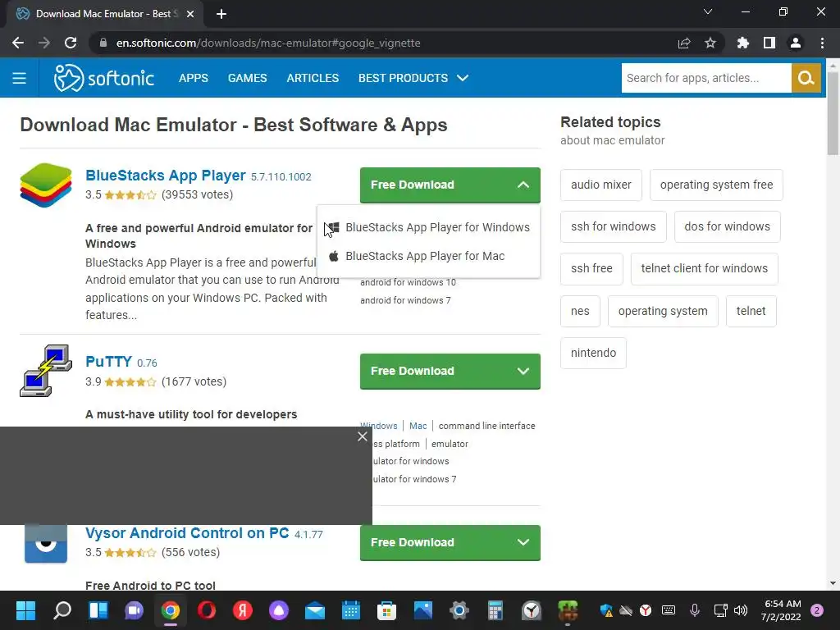Bookmark this page with the star icon
Viewport: 840px width, 630px height.
click(710, 43)
